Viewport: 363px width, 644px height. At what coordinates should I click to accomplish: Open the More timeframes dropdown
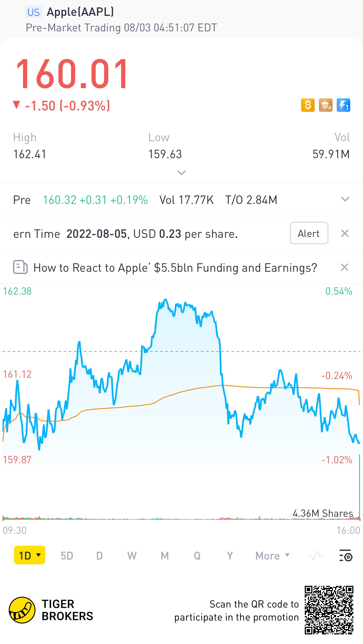click(272, 556)
